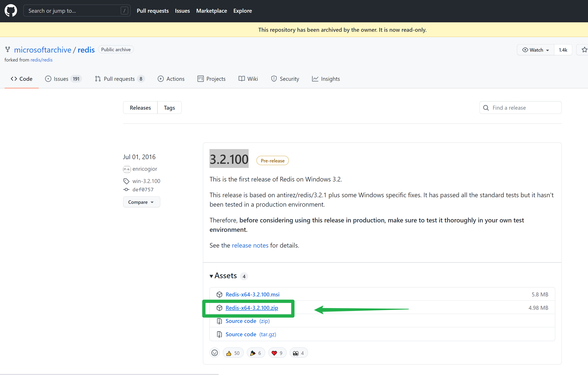Screen dimensions: 588x375
Task: Expand the Compare dropdown
Action: pos(141,202)
